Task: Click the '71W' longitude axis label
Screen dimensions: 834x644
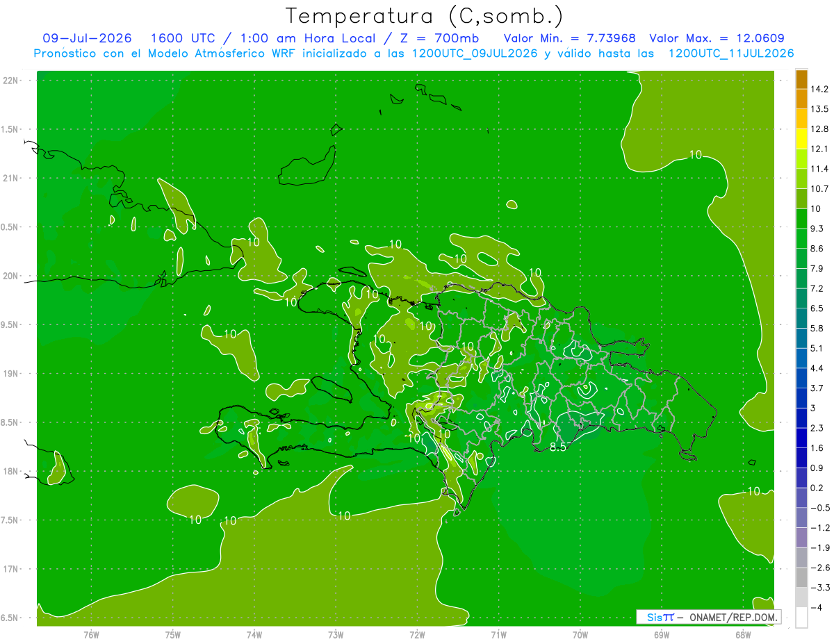Action: pyautogui.click(x=498, y=635)
